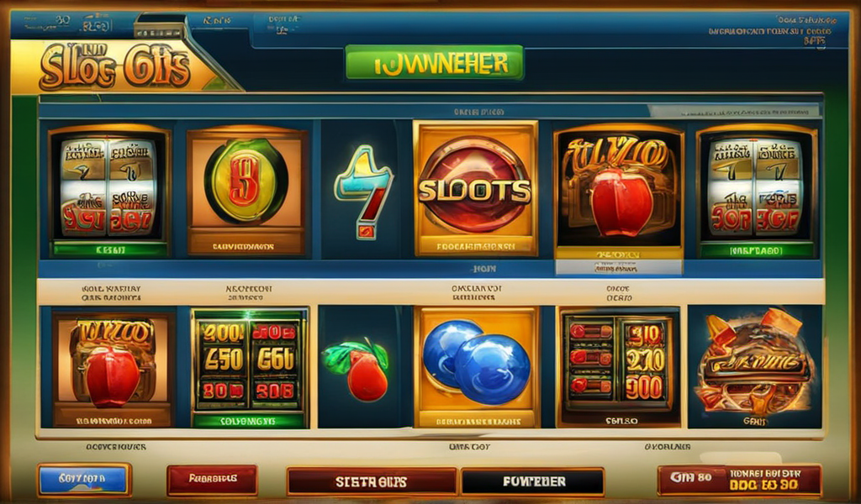Switch to the black FUWEBER tab
Image resolution: width=861 pixels, height=504 pixels.
pos(532,481)
